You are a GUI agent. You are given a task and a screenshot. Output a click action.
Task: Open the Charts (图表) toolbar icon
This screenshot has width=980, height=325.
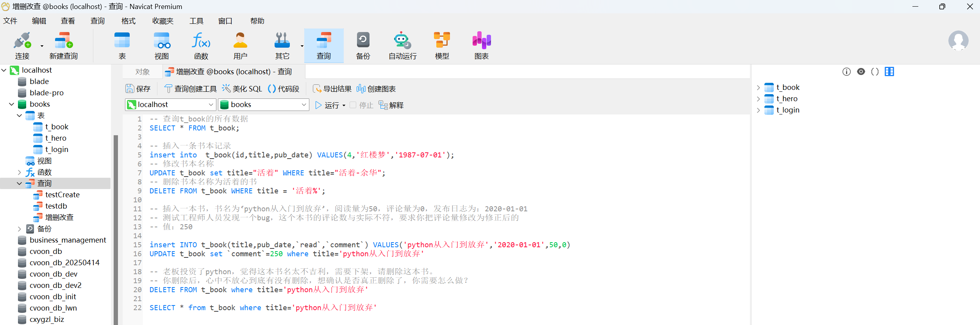482,46
